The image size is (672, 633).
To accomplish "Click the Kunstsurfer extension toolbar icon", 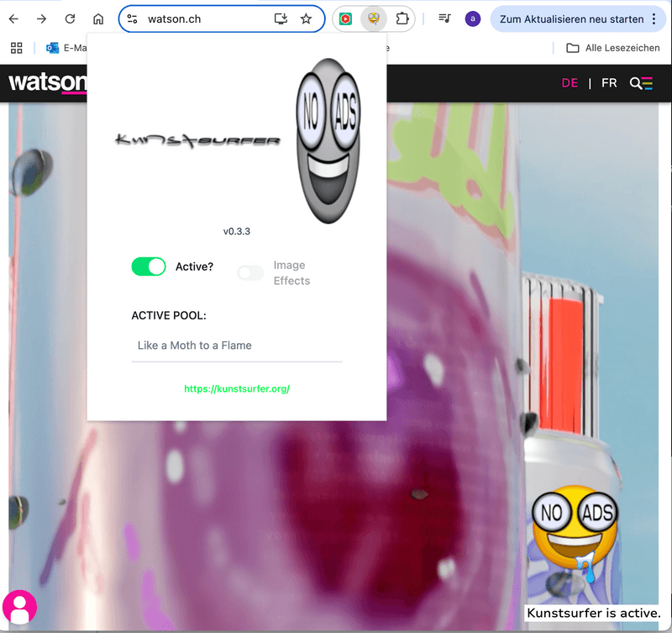I will coord(374,18).
